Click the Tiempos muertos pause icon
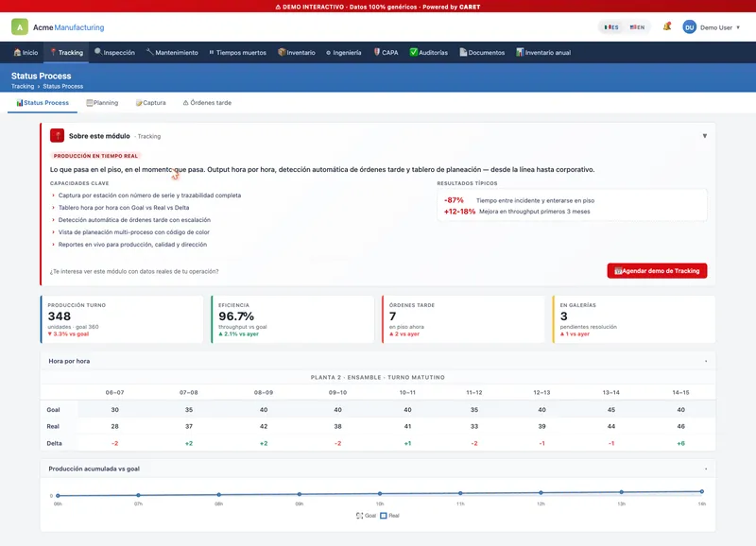 [x=211, y=52]
